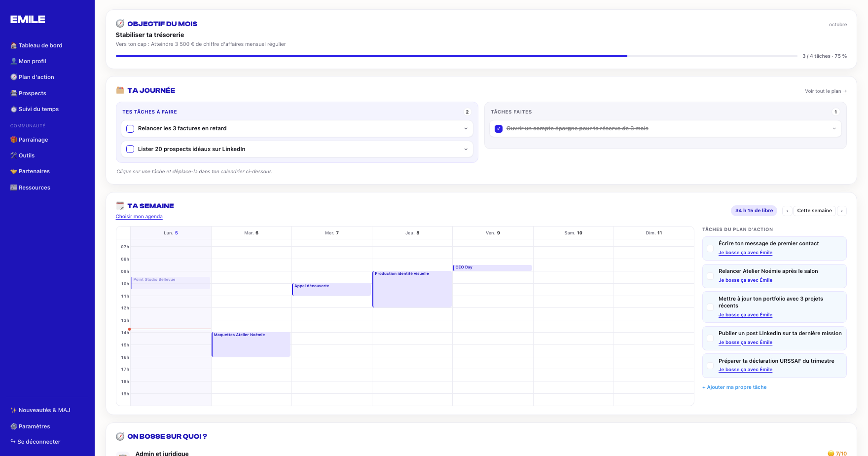Screen dimensions: 868x456
Task: Click the Outils tools icon
Action: click(14, 155)
